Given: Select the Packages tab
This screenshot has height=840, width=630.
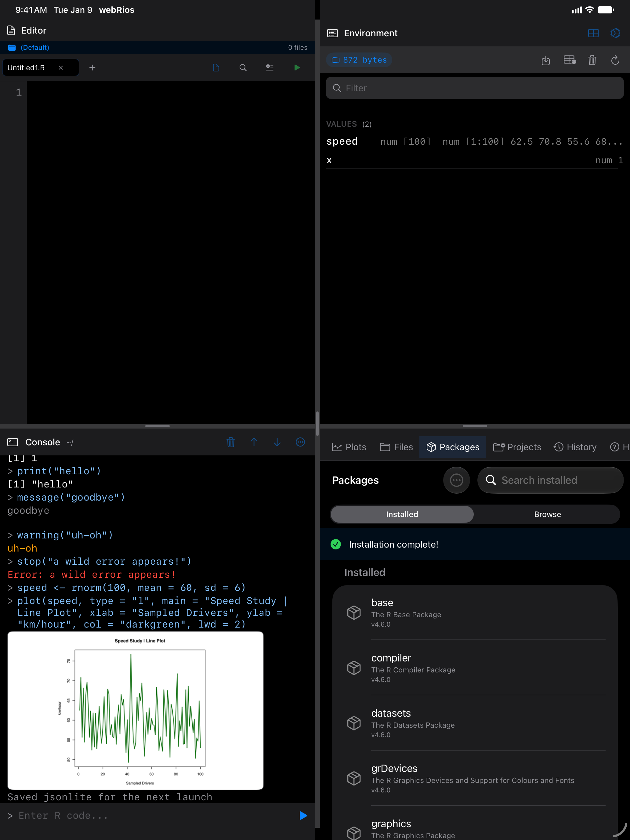Looking at the screenshot, I should pos(453,447).
